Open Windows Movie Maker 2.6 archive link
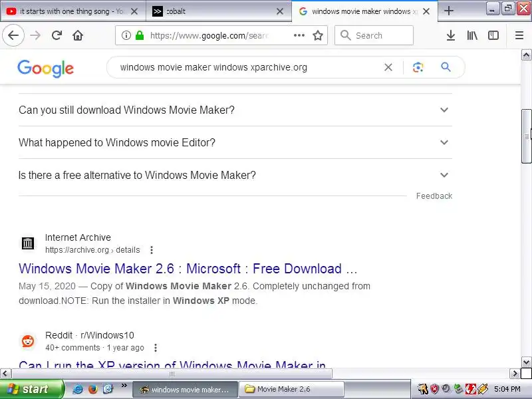 point(188,269)
